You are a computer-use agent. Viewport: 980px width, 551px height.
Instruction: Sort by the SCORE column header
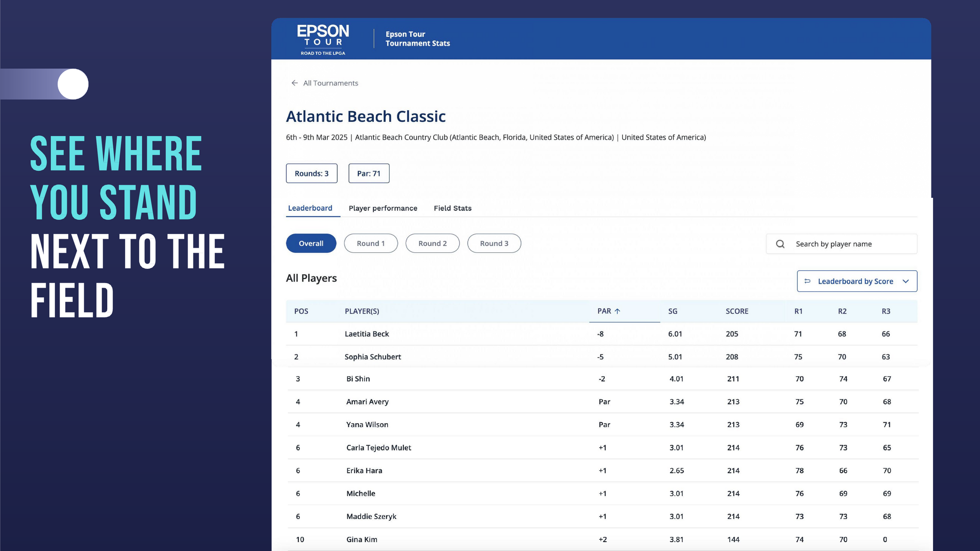pos(736,311)
